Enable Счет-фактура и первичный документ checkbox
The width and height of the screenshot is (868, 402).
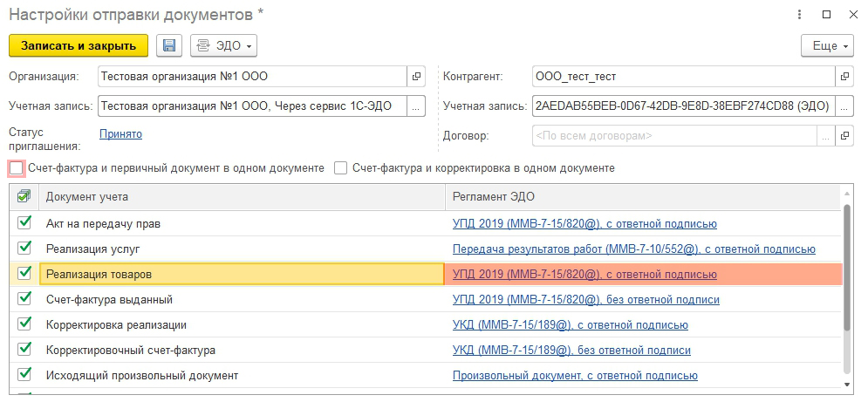[17, 168]
